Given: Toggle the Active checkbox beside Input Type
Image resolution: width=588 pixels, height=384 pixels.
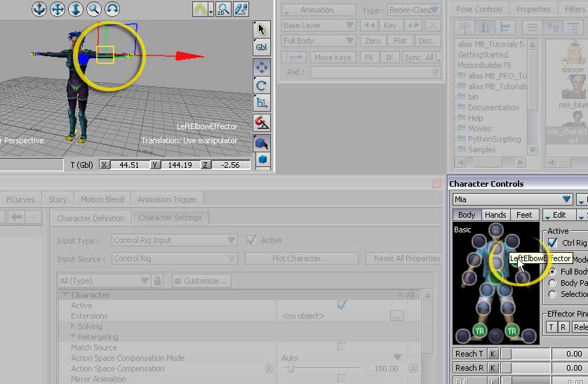Looking at the screenshot, I should 252,240.
